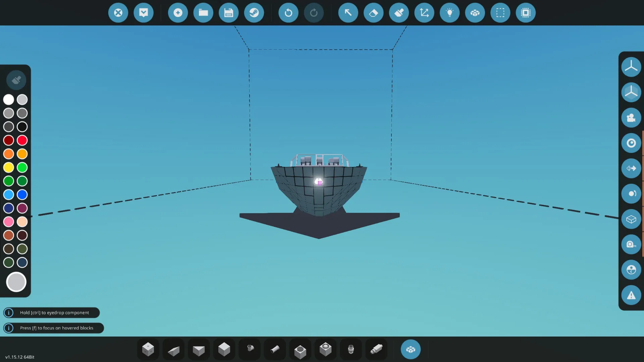This screenshot has width=644, height=362.
Task: Click the undo arrow button
Action: tap(288, 13)
